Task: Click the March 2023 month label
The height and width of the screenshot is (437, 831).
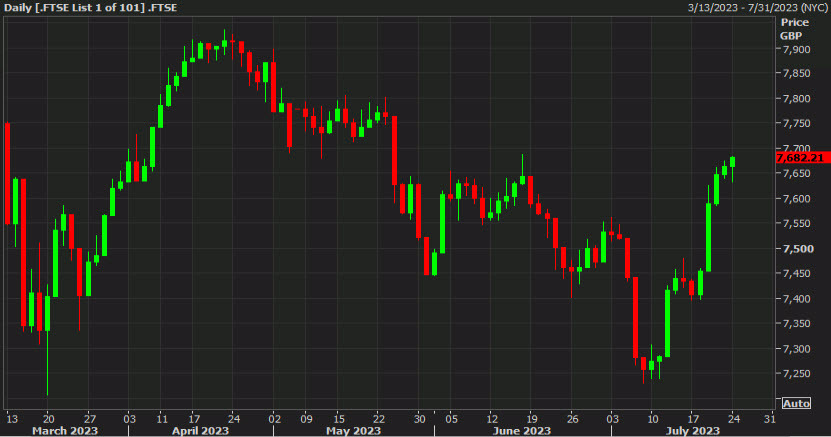Action: pos(65,431)
